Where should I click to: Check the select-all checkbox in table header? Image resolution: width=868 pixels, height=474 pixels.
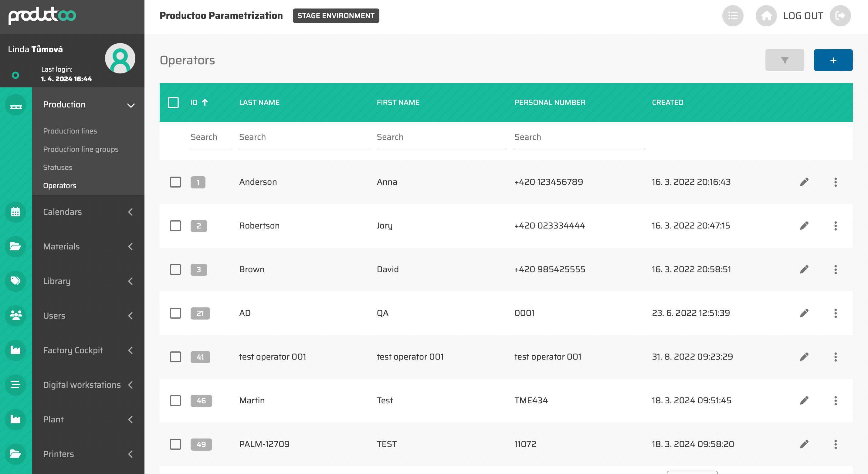173,102
